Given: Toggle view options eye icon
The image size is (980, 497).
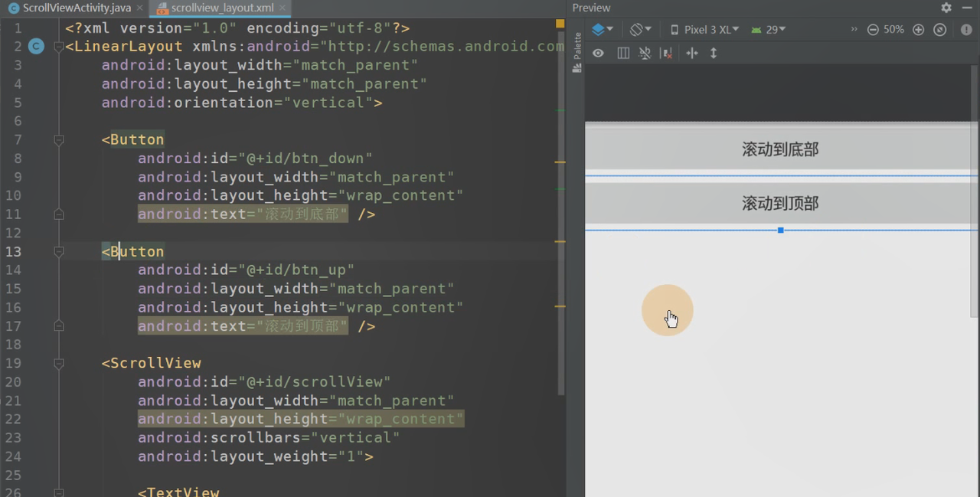Looking at the screenshot, I should (599, 53).
